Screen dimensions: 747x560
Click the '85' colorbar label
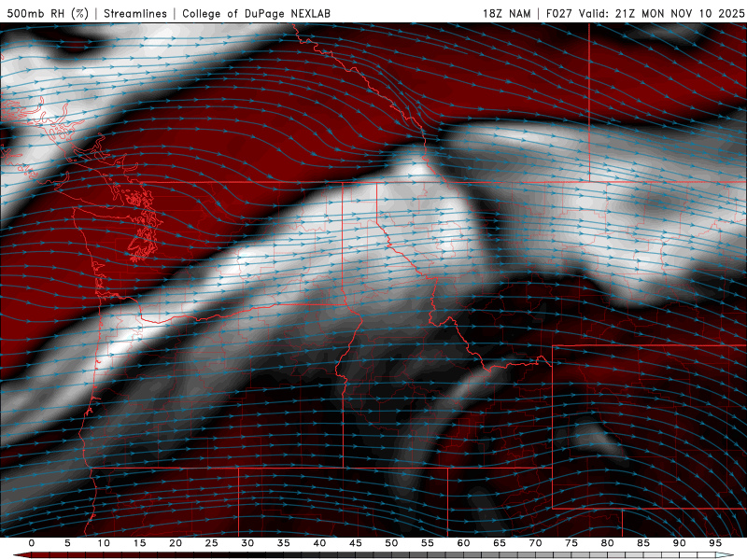tap(643, 543)
